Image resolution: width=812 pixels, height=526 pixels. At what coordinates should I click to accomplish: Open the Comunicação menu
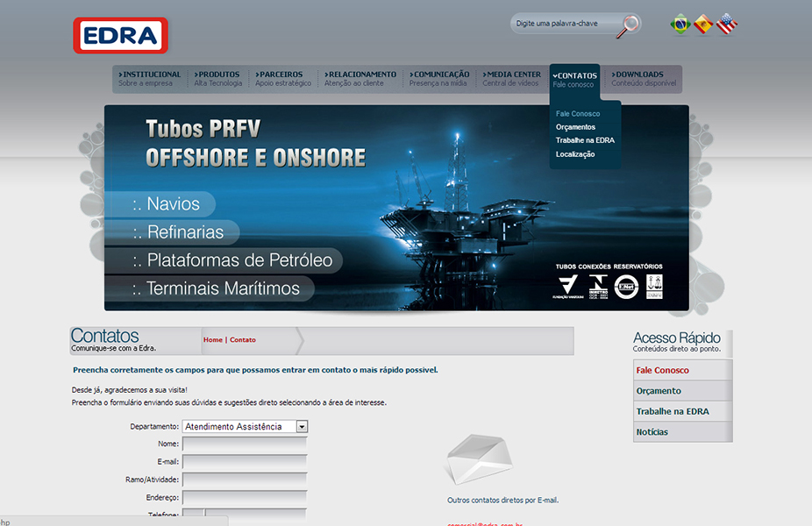pos(439,79)
